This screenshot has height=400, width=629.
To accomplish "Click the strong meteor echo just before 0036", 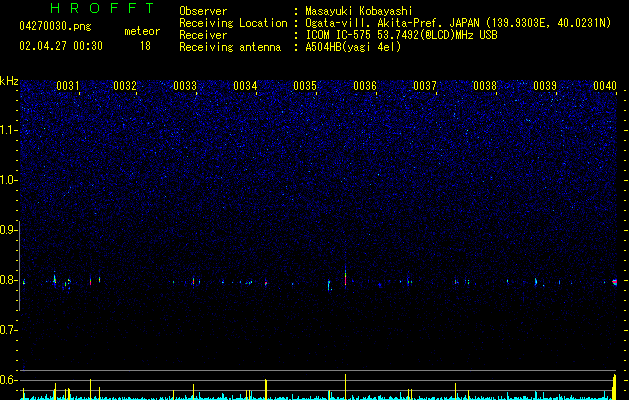I will coord(345,276).
